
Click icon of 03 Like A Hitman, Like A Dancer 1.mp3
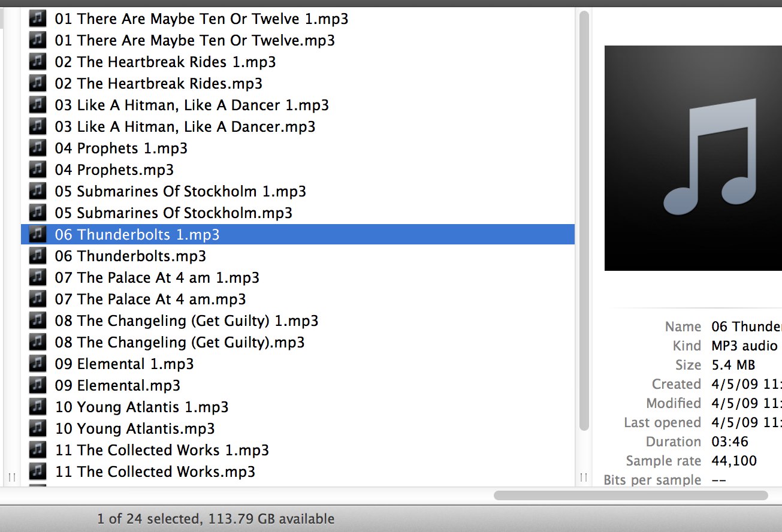[37, 105]
